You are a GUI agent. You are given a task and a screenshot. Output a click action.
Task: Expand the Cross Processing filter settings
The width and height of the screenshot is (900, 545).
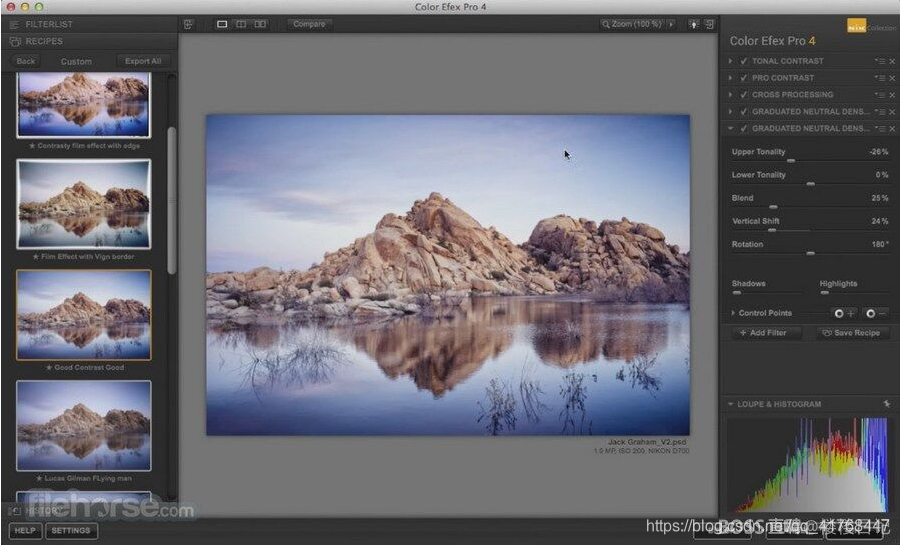(730, 95)
